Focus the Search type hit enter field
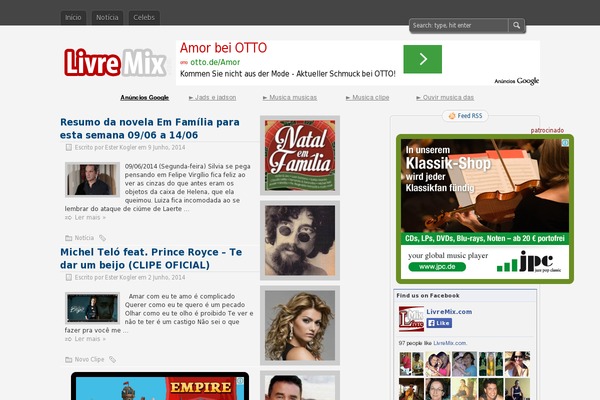The width and height of the screenshot is (600, 400). coord(459,25)
